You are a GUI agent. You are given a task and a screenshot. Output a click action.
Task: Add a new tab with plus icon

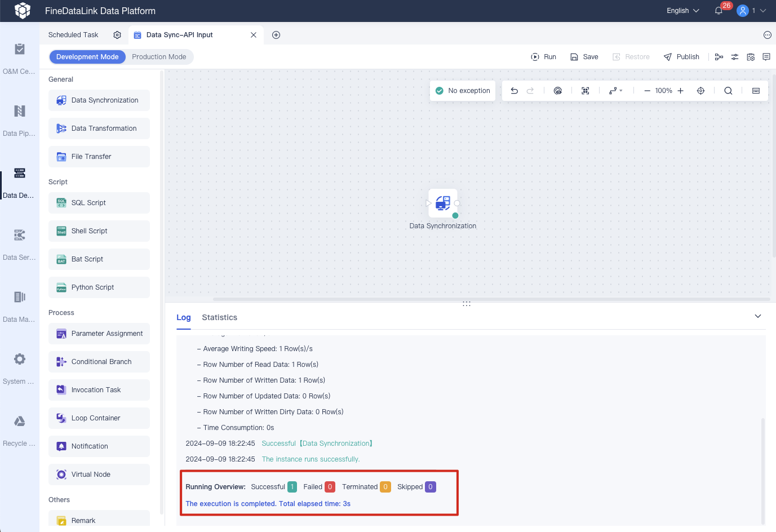pos(276,35)
